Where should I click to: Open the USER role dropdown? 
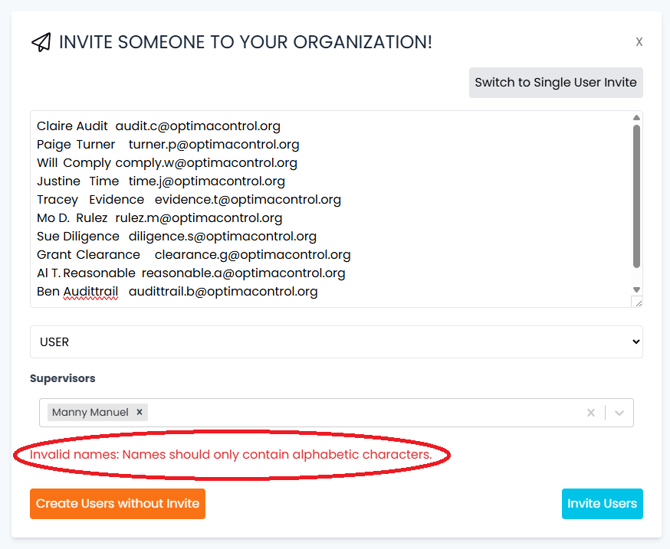pyautogui.click(x=336, y=342)
